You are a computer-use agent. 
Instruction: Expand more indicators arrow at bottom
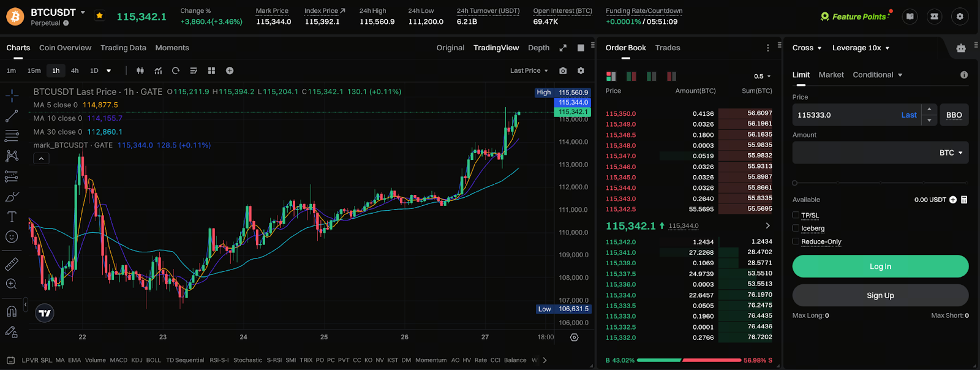pyautogui.click(x=545, y=360)
